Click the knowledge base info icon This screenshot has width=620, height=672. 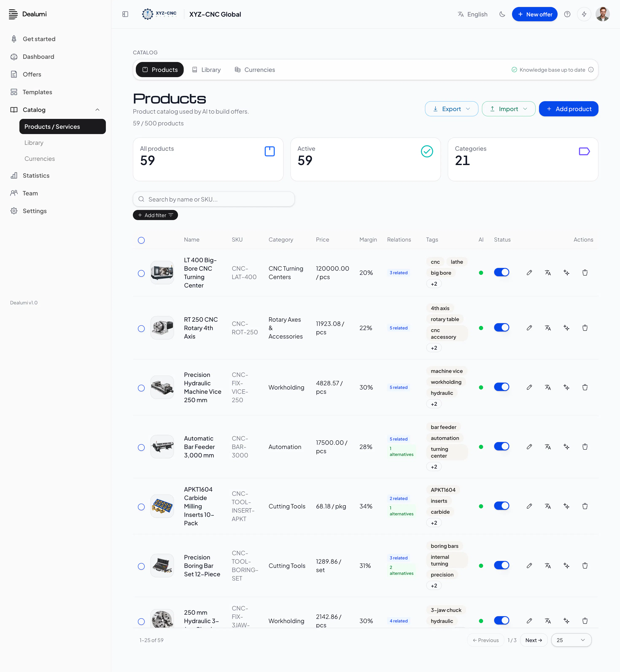point(591,70)
